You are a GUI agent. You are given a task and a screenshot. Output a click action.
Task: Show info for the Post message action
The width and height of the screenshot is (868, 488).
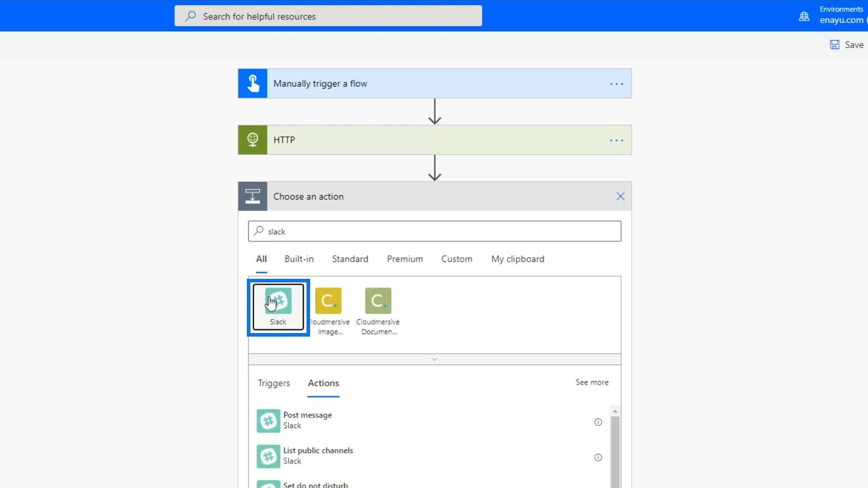[598, 422]
